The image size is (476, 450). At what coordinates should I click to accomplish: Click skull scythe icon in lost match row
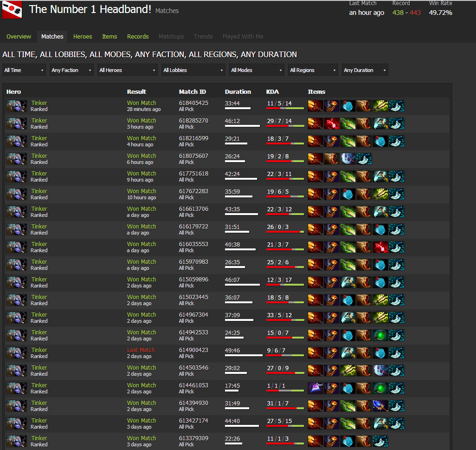tap(348, 353)
